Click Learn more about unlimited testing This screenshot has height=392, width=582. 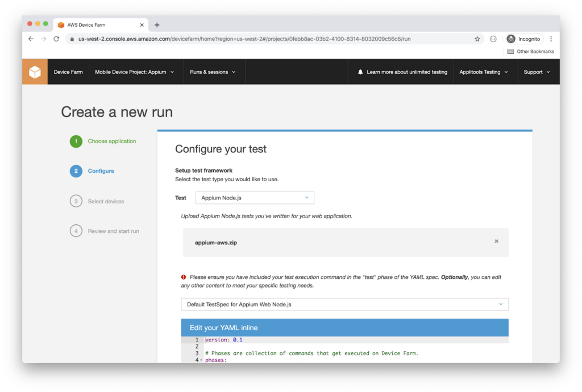tap(406, 72)
